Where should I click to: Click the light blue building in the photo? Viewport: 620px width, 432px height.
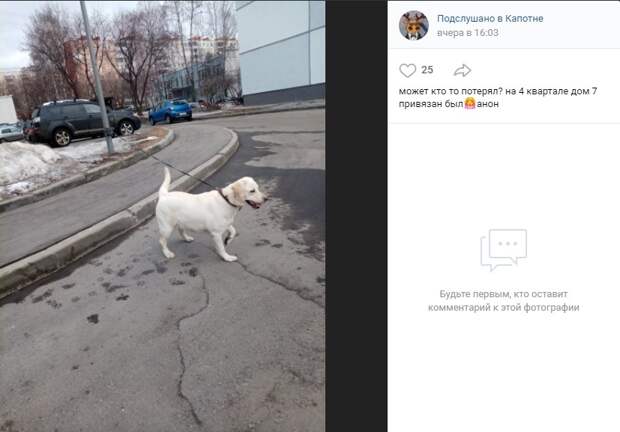point(282,51)
